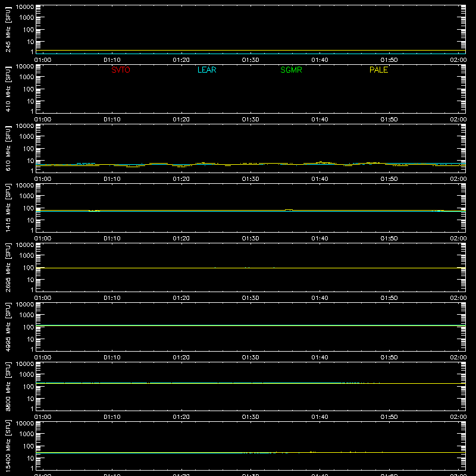This screenshot has height=476, width=476.
Task: Click the 01:30 time label under 1415 MHz panel
Action: pos(250,239)
